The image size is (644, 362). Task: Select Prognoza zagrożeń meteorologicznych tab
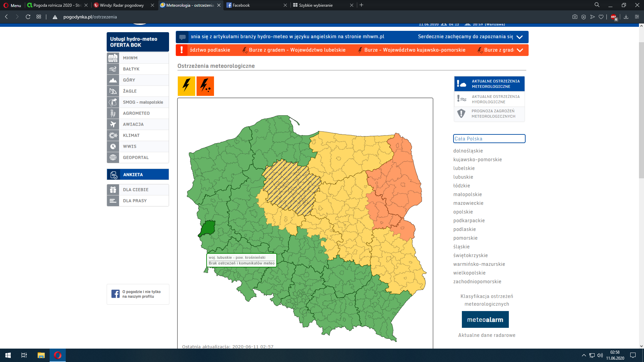coord(489,114)
